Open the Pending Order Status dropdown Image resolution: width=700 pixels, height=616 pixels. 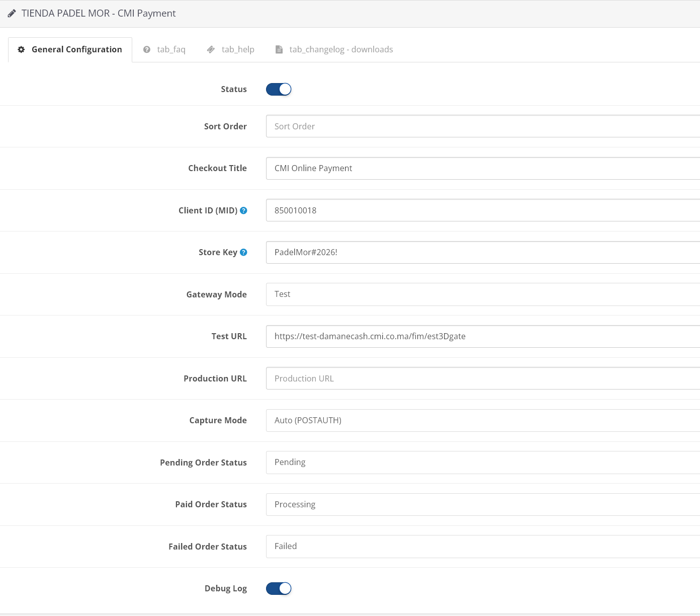tap(483, 463)
